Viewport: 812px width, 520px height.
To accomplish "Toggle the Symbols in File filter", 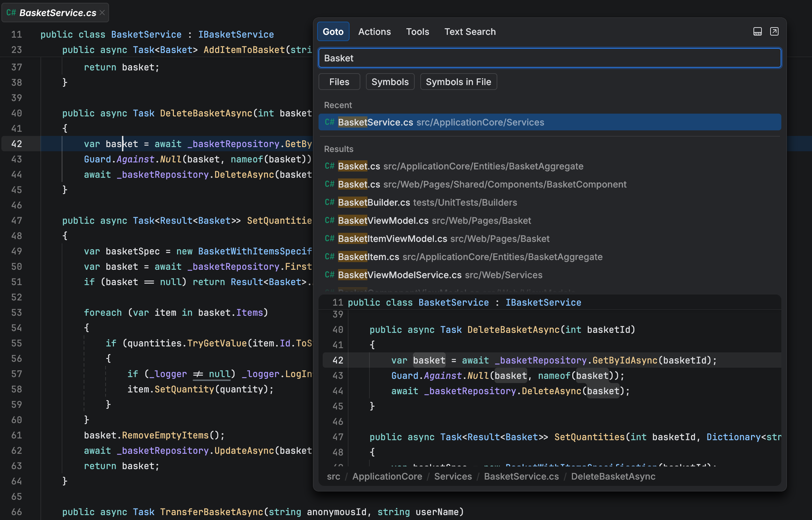I will pyautogui.click(x=458, y=82).
